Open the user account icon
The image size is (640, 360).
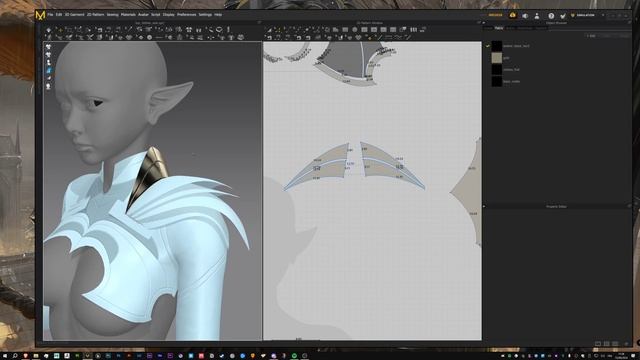click(537, 16)
